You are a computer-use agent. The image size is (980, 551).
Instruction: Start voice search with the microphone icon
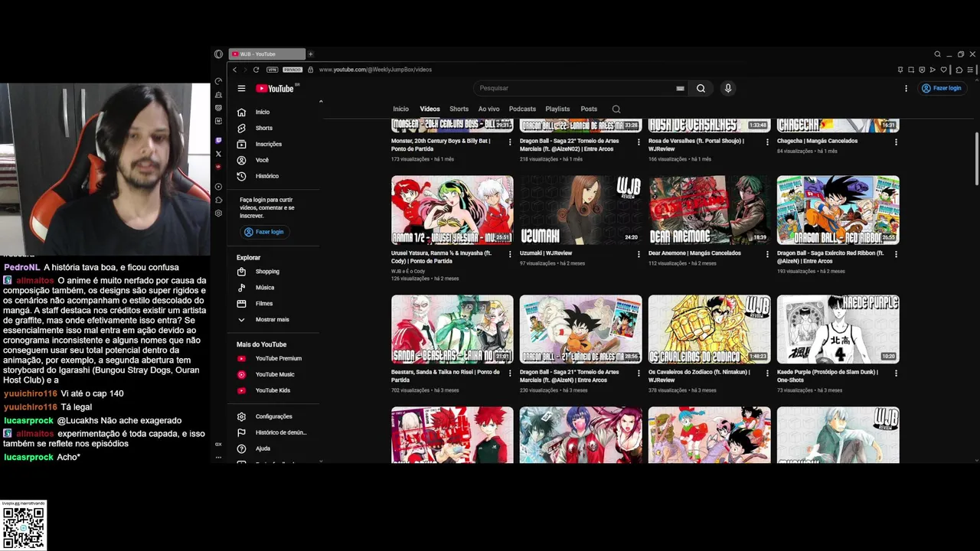click(x=728, y=88)
